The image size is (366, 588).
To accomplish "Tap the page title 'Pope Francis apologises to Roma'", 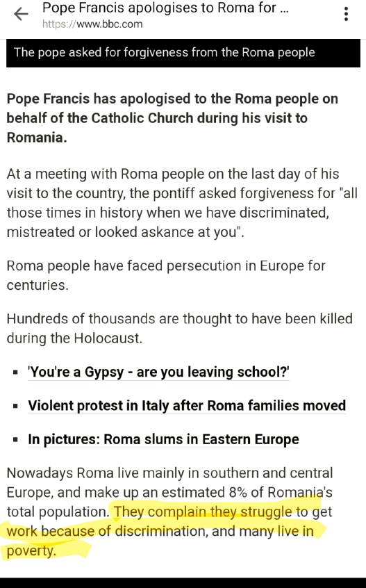I will point(165,8).
